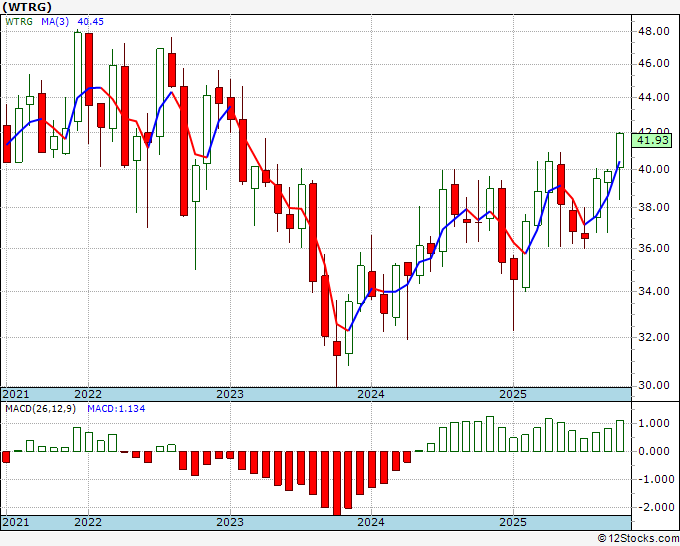This screenshot has width=680, height=546.
Task: Click 2022 on the MACD timeline
Action: pyautogui.click(x=88, y=522)
